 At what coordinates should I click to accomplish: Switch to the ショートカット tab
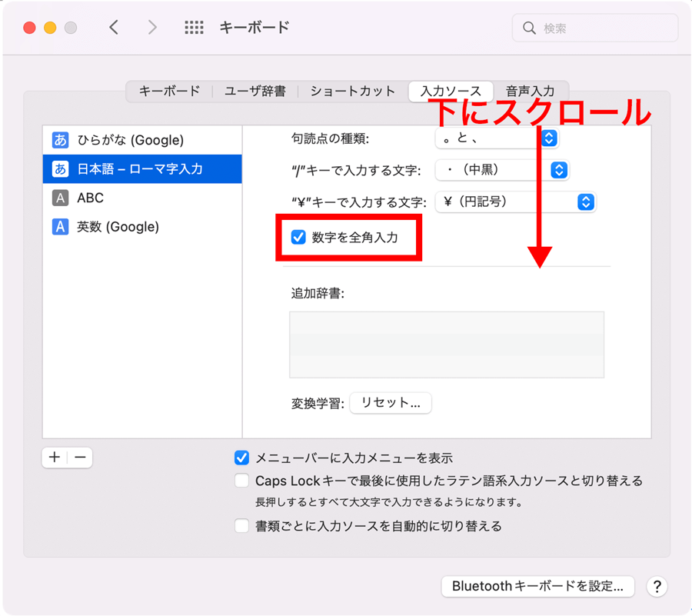pos(353,91)
